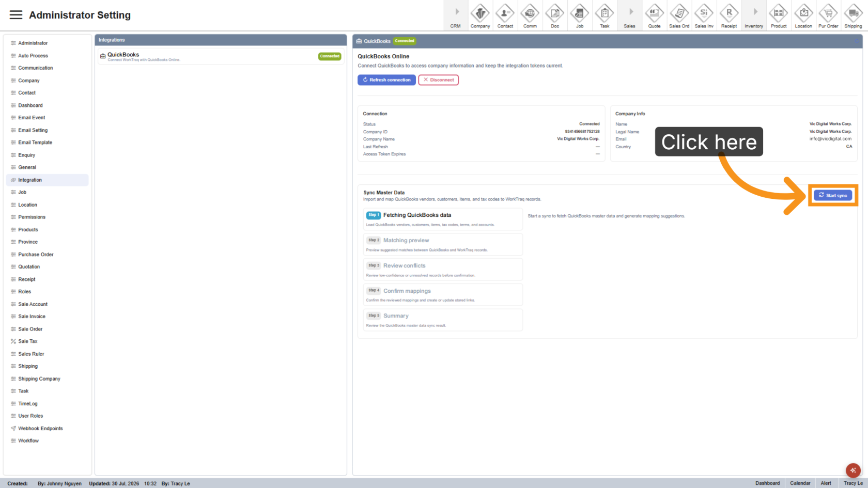Open Step 3 Review conflicts
The image size is (868, 488).
coord(443,270)
